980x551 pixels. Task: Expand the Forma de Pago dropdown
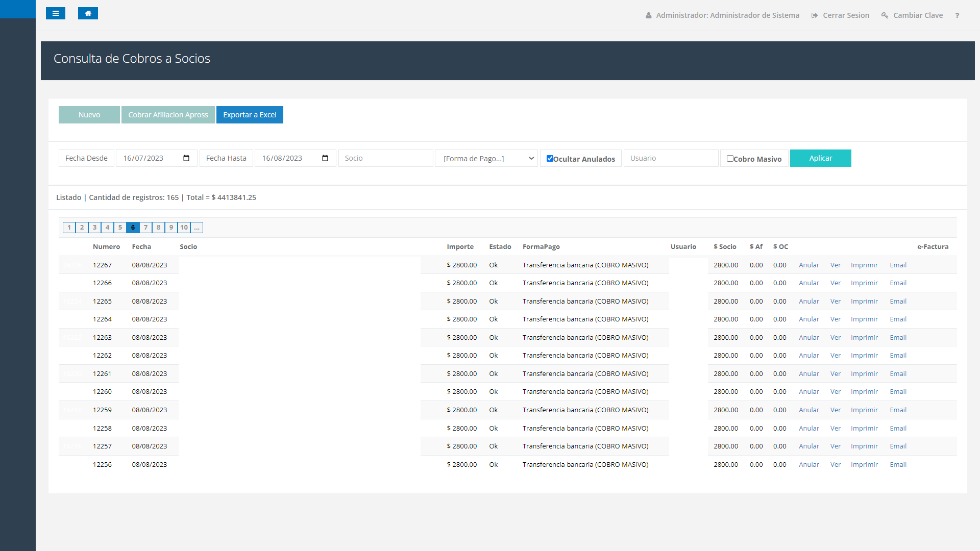coord(486,158)
